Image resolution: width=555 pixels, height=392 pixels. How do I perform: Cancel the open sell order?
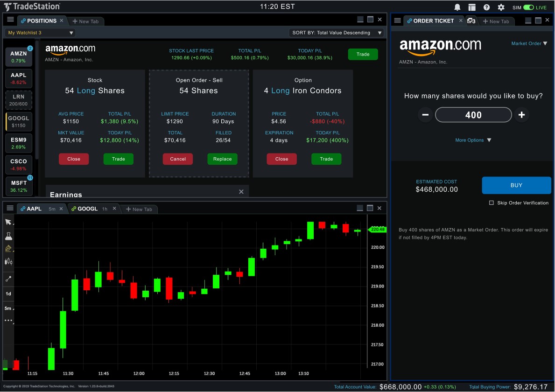178,159
